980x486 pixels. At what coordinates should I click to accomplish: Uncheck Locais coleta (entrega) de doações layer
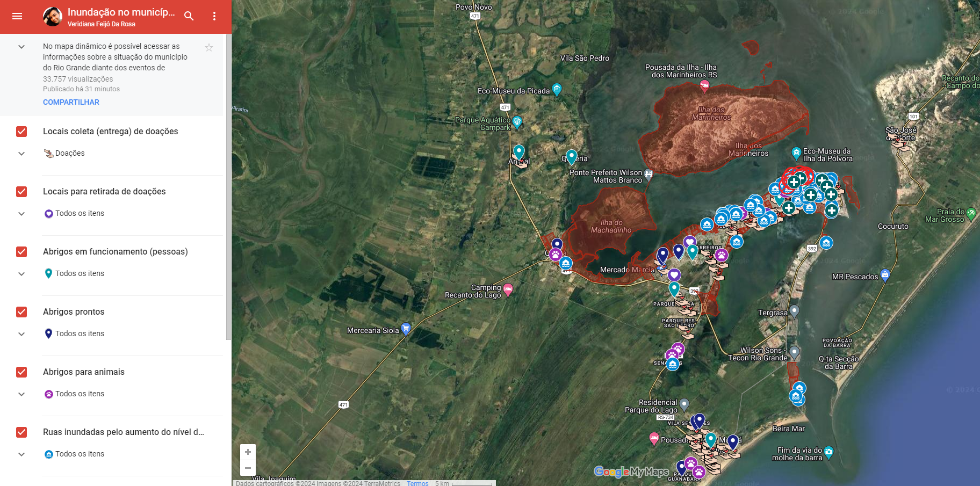(21, 132)
